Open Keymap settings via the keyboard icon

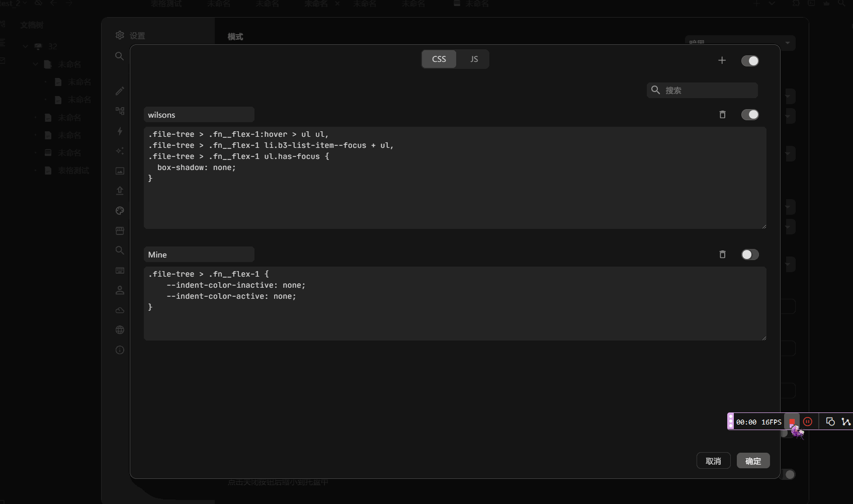coord(120,271)
